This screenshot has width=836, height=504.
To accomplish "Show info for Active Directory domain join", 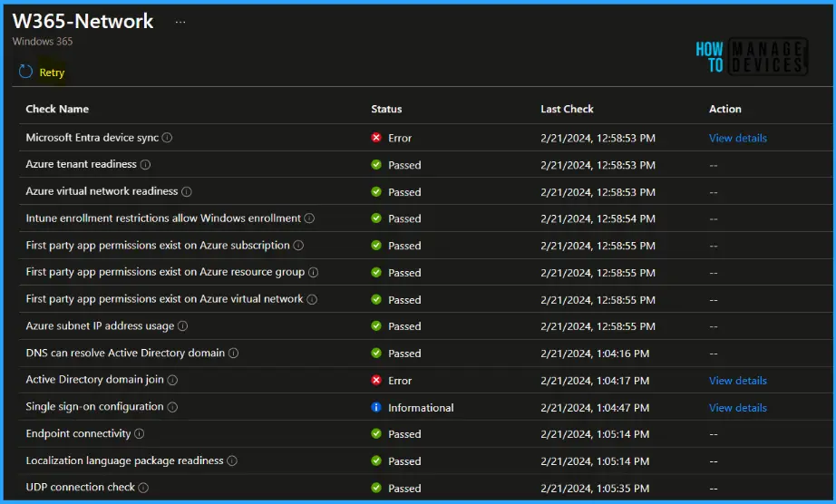I will coord(172,380).
